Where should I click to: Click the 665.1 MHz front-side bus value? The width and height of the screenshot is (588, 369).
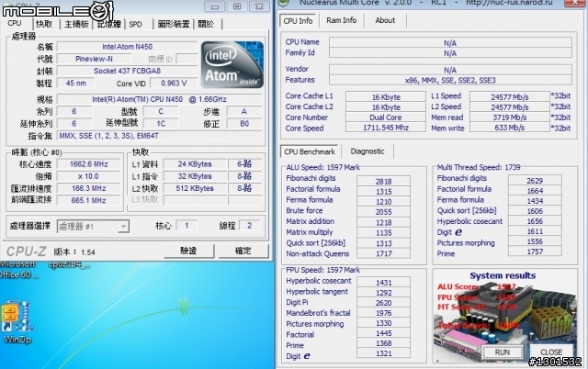pyautogui.click(x=88, y=200)
